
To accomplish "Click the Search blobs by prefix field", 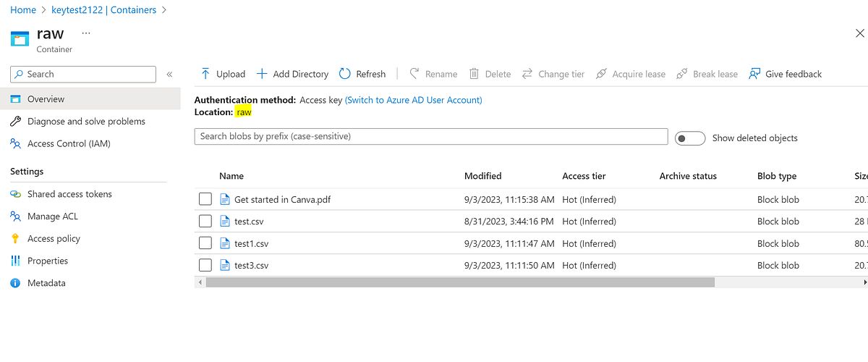I will pos(430,136).
